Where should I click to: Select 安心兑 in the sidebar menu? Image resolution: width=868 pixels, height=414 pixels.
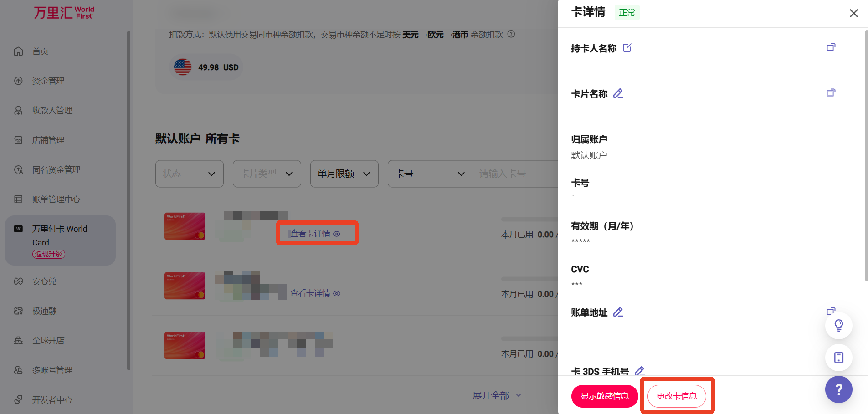pyautogui.click(x=44, y=281)
